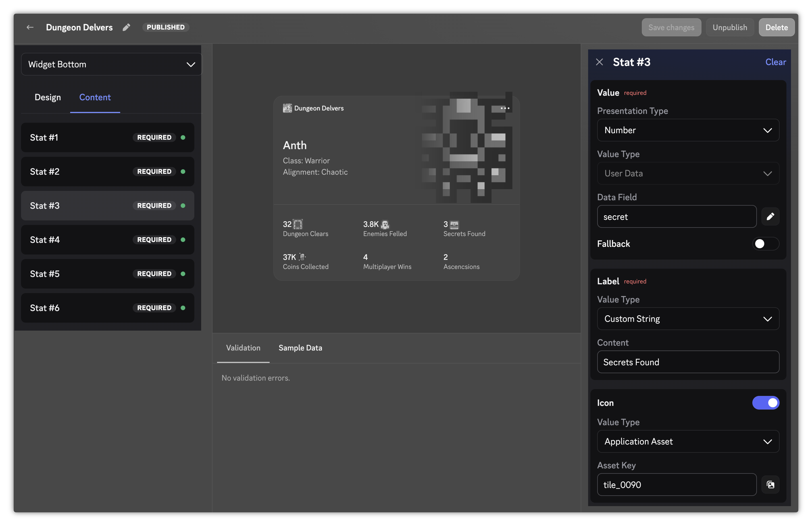Open the User Data value type dropdown
This screenshot has width=812, height=526.
[x=688, y=173]
